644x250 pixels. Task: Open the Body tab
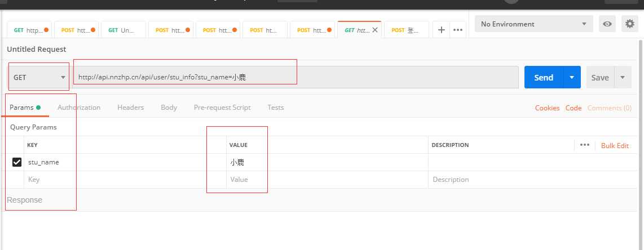coord(169,108)
